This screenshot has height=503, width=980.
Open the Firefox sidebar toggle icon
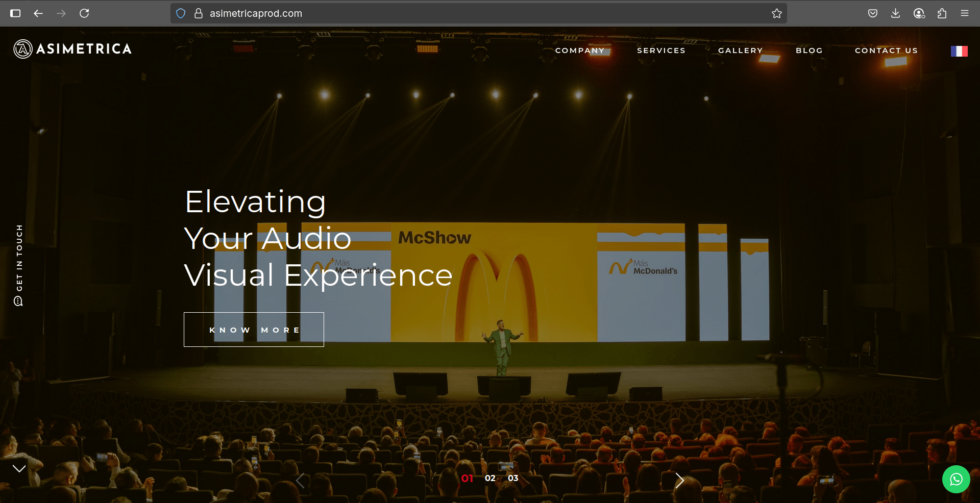pos(15,13)
